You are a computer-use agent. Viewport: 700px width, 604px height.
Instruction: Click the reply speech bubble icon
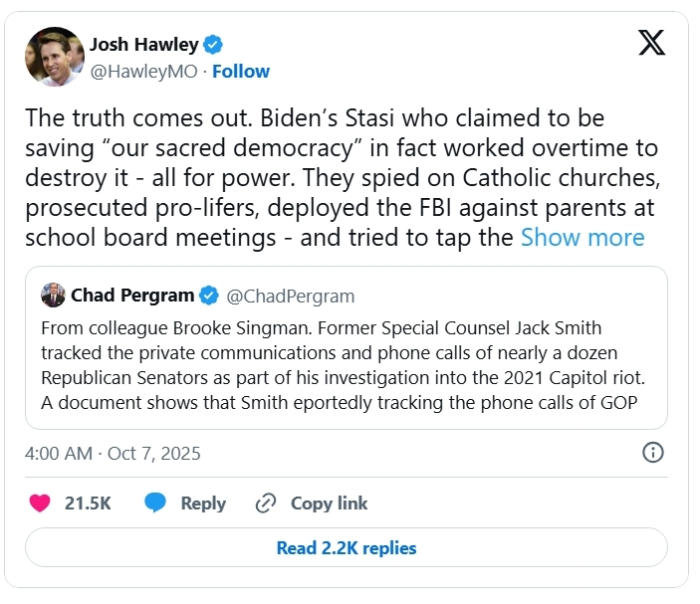point(155,503)
